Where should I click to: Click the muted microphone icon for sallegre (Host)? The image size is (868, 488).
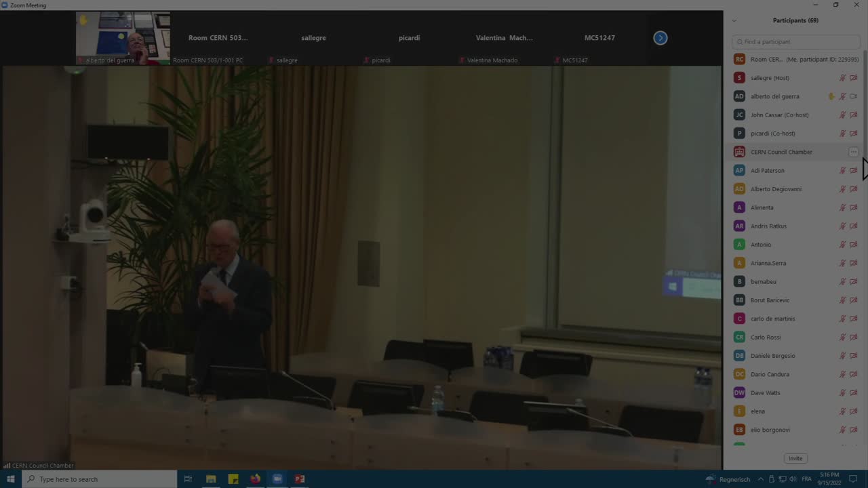[842, 78]
